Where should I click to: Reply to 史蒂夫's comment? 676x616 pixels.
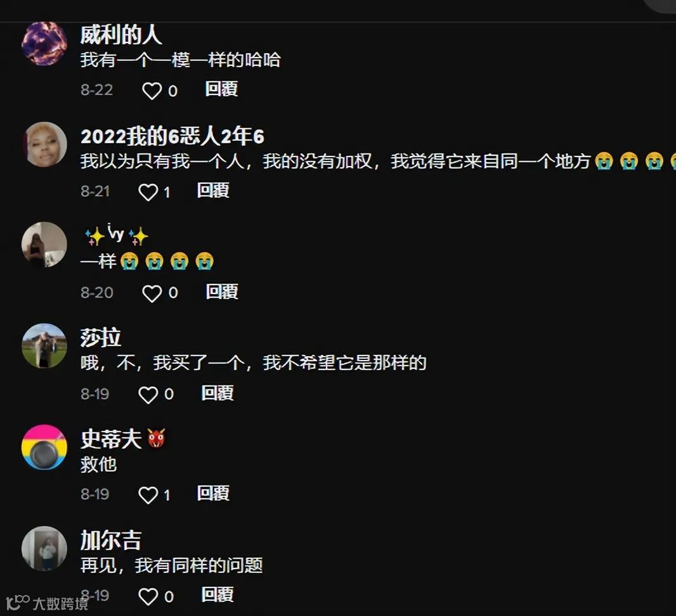213,493
